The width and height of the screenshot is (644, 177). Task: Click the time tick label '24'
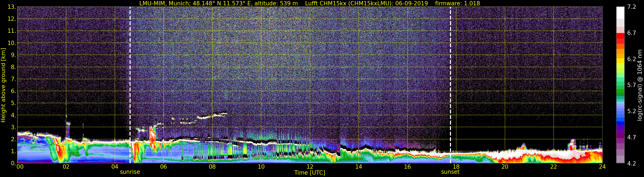pyautogui.click(x=602, y=167)
